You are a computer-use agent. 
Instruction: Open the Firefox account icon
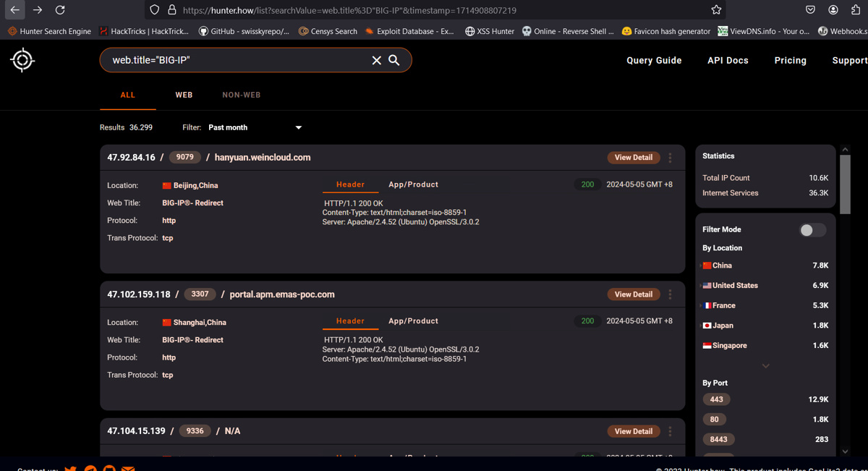tap(833, 10)
